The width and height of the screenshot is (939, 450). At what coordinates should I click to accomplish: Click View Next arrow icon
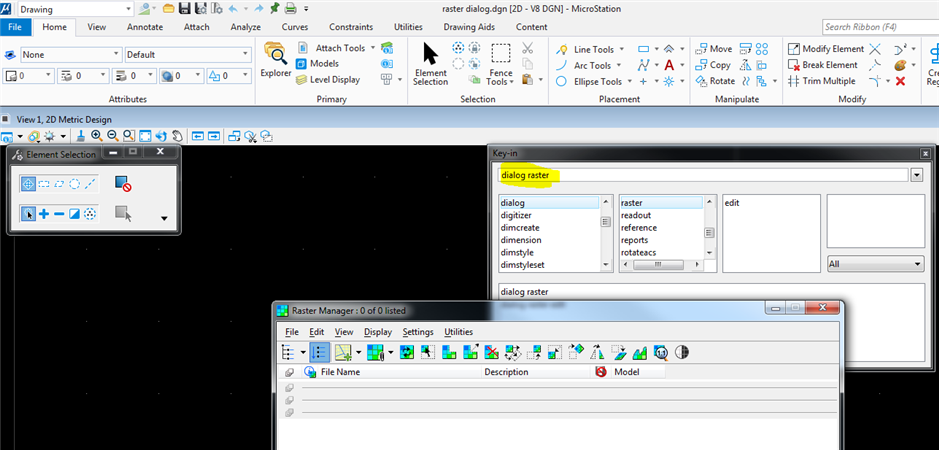[214, 137]
